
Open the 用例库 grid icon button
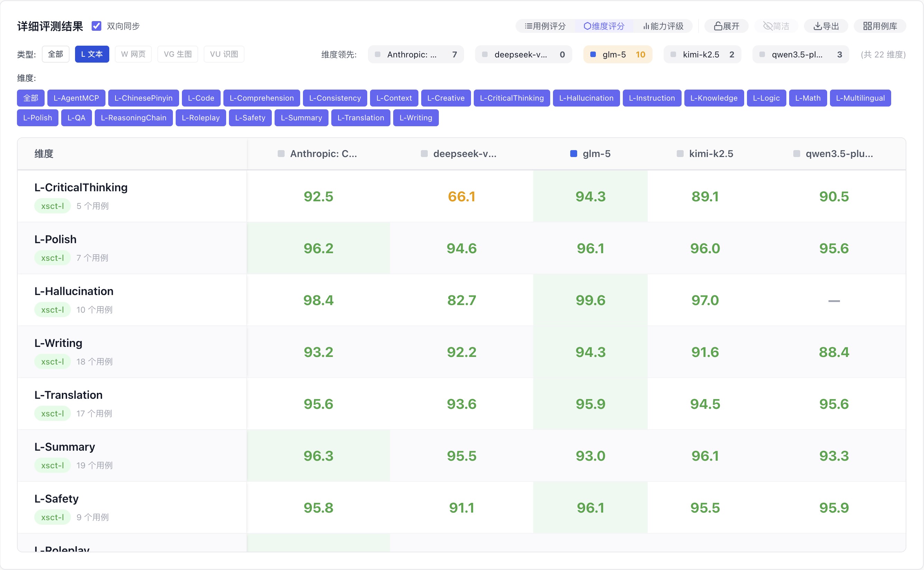pyautogui.click(x=879, y=26)
